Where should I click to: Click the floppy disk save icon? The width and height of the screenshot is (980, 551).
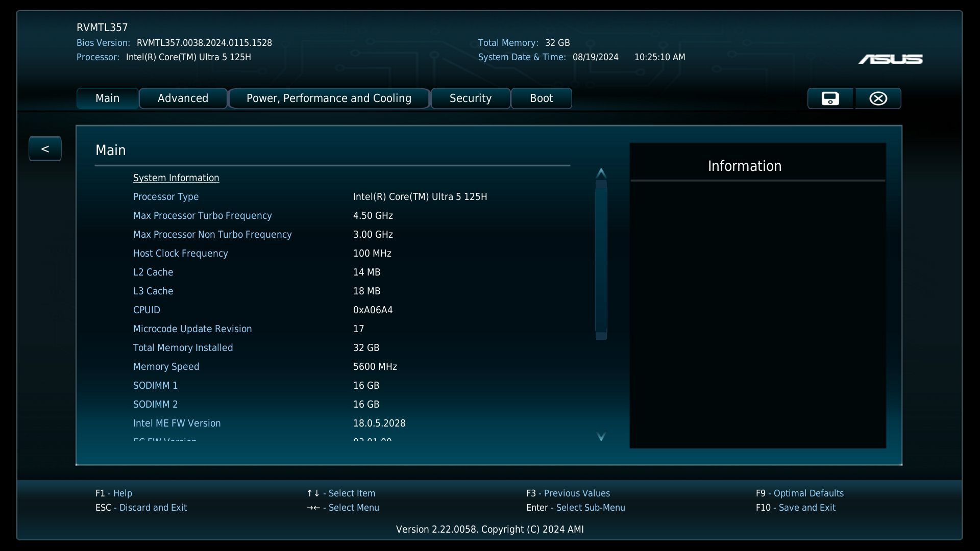point(830,98)
